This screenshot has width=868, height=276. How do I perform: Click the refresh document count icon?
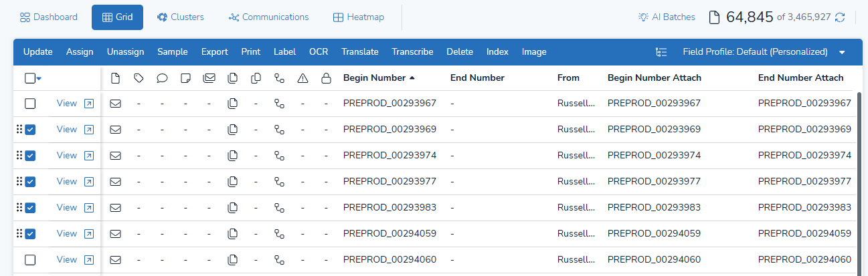coord(840,17)
